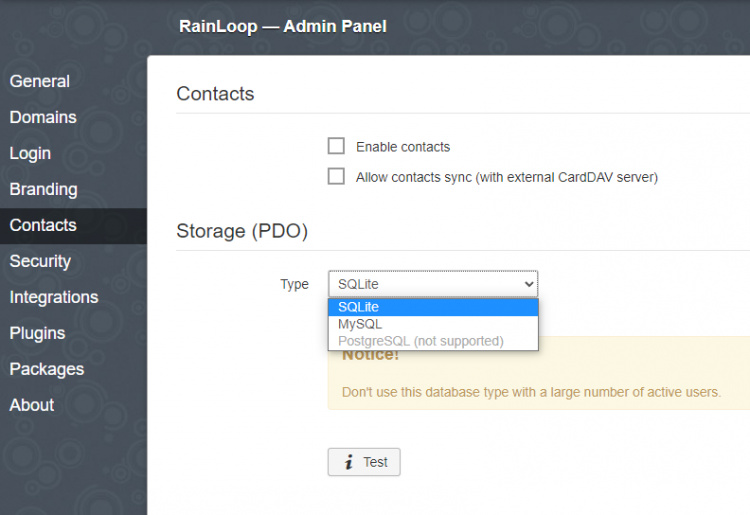Image resolution: width=750 pixels, height=515 pixels.
Task: Open the General settings section
Action: point(40,81)
